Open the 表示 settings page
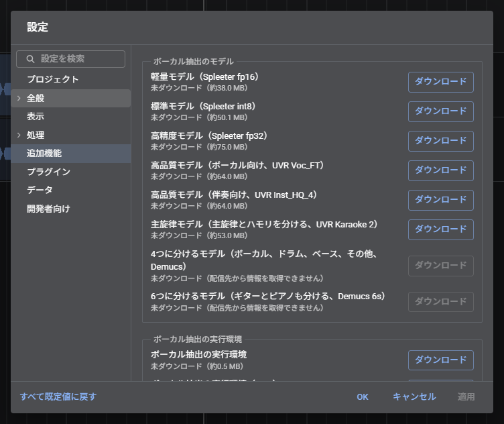Viewport: 504px width, 424px height. 71,117
